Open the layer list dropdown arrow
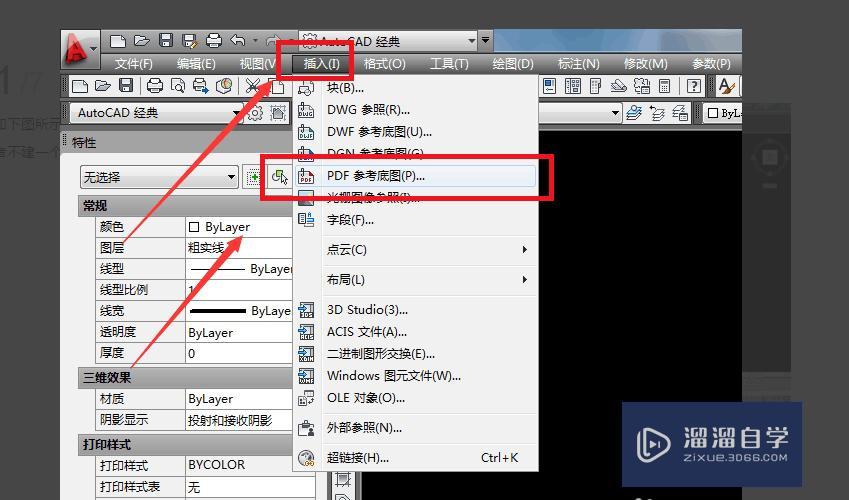Viewport: 849px width, 500px height. pyautogui.click(x=615, y=113)
